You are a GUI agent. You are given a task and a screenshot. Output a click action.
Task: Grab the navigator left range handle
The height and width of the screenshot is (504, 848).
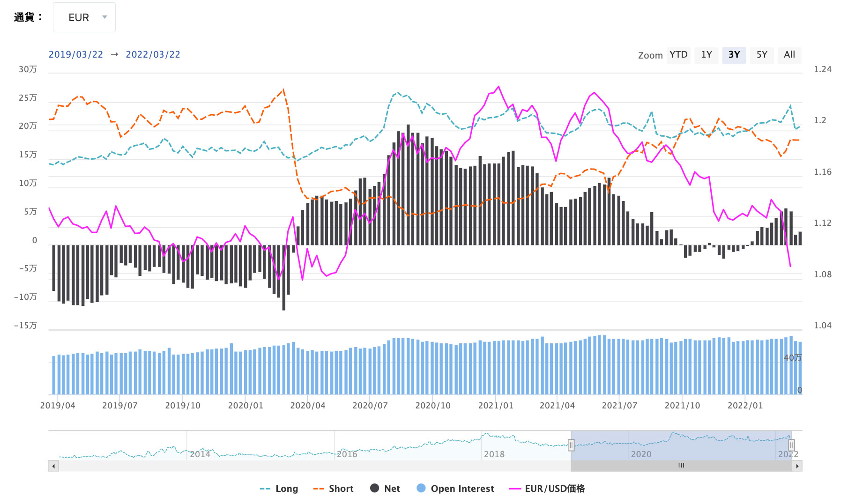[x=571, y=445]
